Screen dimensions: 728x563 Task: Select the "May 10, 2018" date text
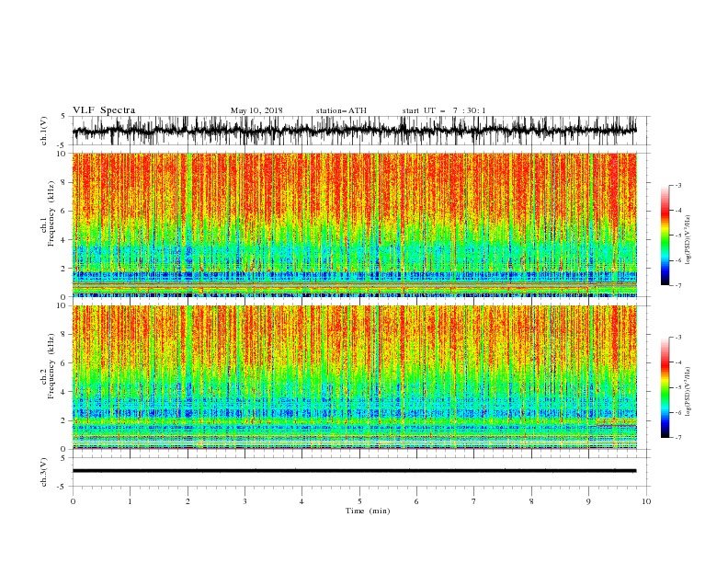point(256,110)
